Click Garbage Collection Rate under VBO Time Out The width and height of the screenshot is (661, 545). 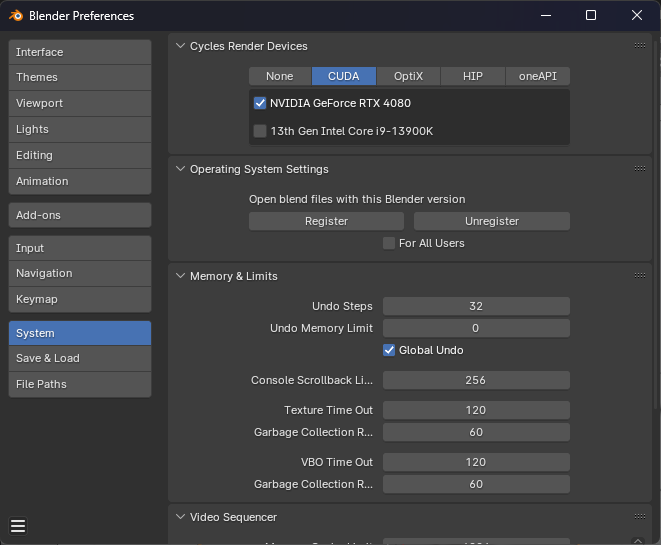click(x=476, y=484)
